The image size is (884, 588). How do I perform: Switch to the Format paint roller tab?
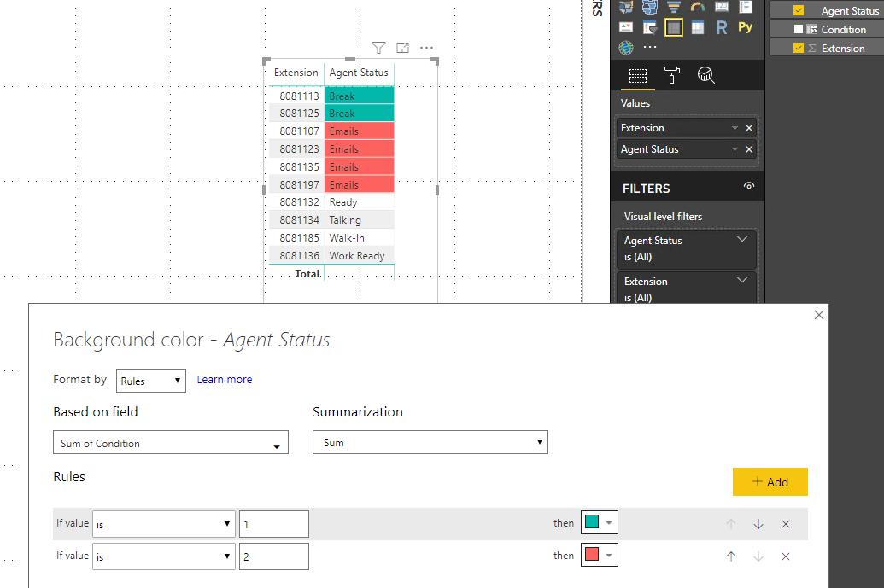pos(671,75)
